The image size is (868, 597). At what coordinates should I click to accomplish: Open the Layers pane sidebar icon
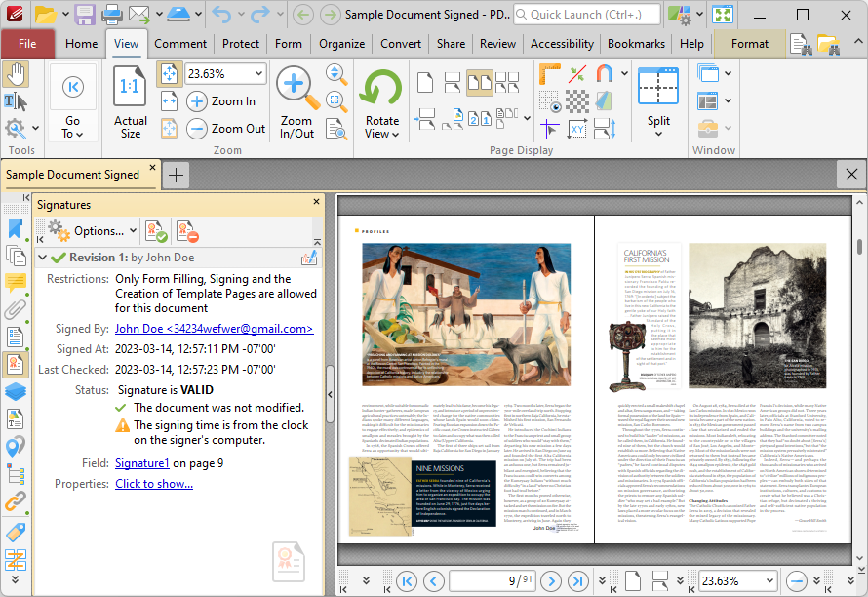(x=16, y=391)
